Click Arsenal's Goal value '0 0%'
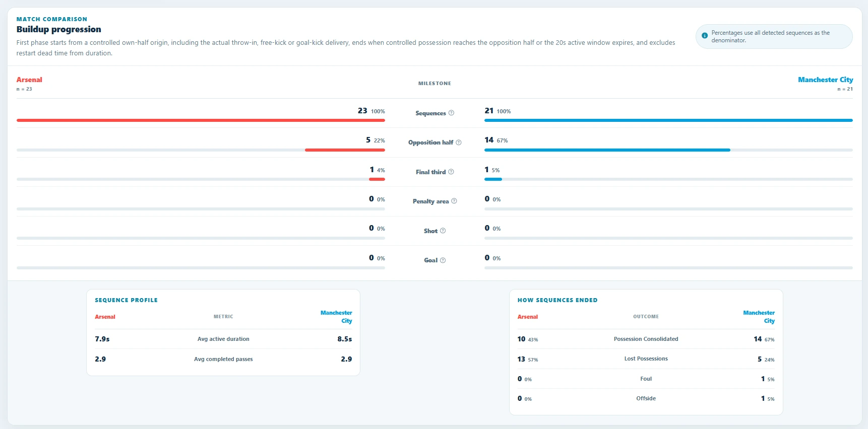Image resolution: width=868 pixels, height=429 pixels. pyautogui.click(x=377, y=258)
